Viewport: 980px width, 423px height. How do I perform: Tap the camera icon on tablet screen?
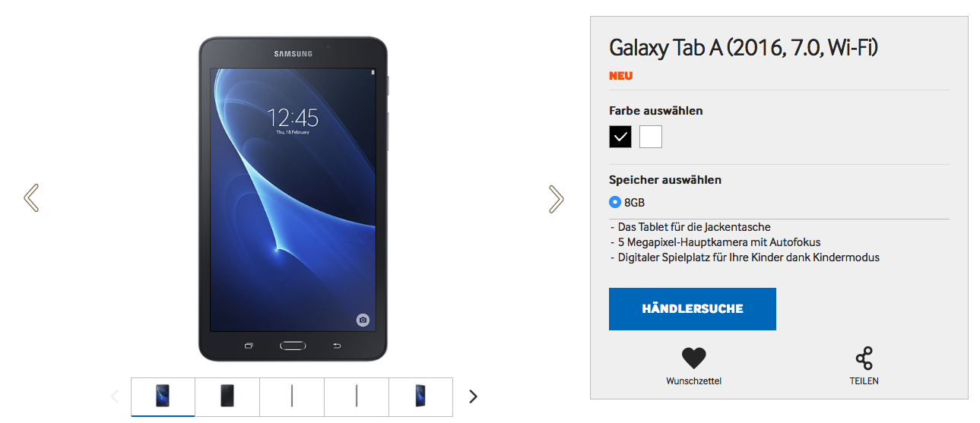point(363,320)
